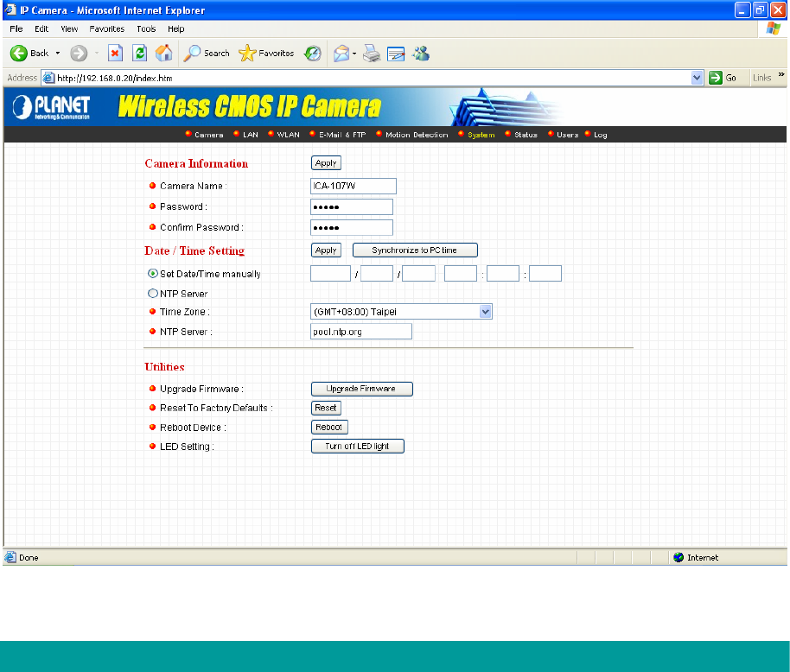
Task: Click the Refresh page icon
Action: tap(139, 54)
